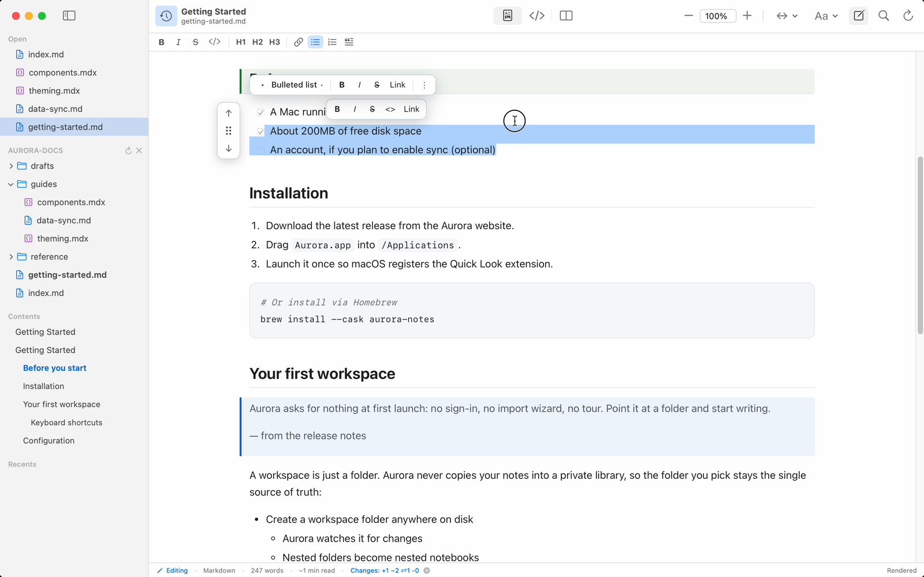Image resolution: width=924 pixels, height=577 pixels.
Task: Apply H2 heading style
Action: point(258,42)
